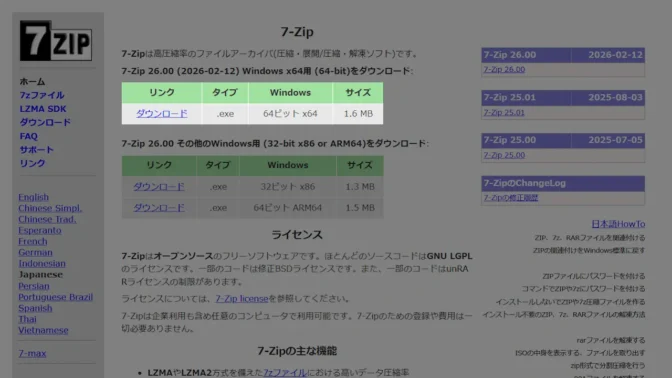Switch language to French
This screenshot has width=672, height=378.
coord(33,242)
